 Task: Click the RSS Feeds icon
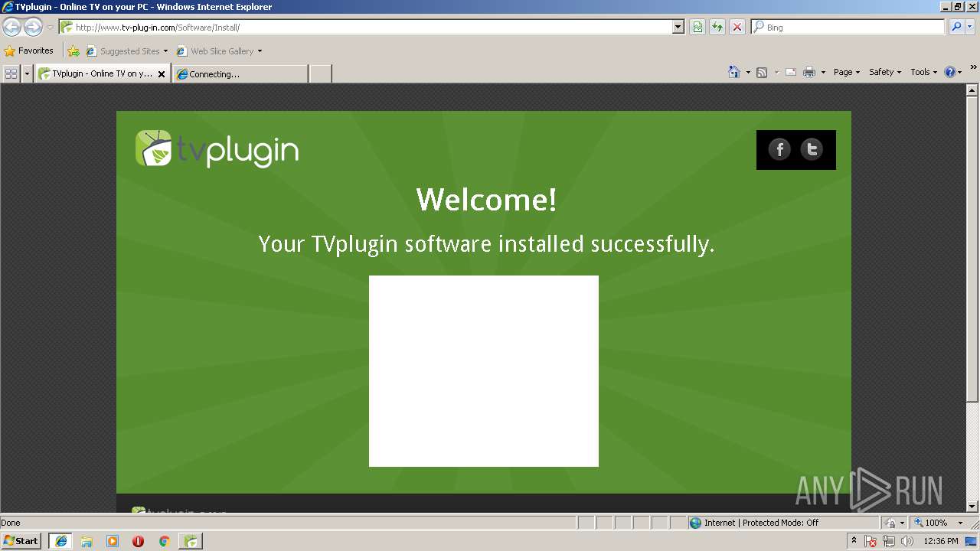[x=762, y=72]
